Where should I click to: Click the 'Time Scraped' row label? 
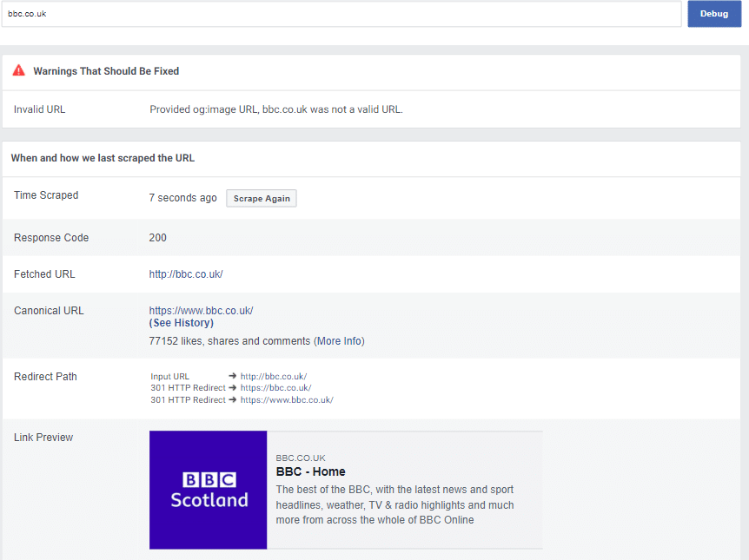click(46, 195)
